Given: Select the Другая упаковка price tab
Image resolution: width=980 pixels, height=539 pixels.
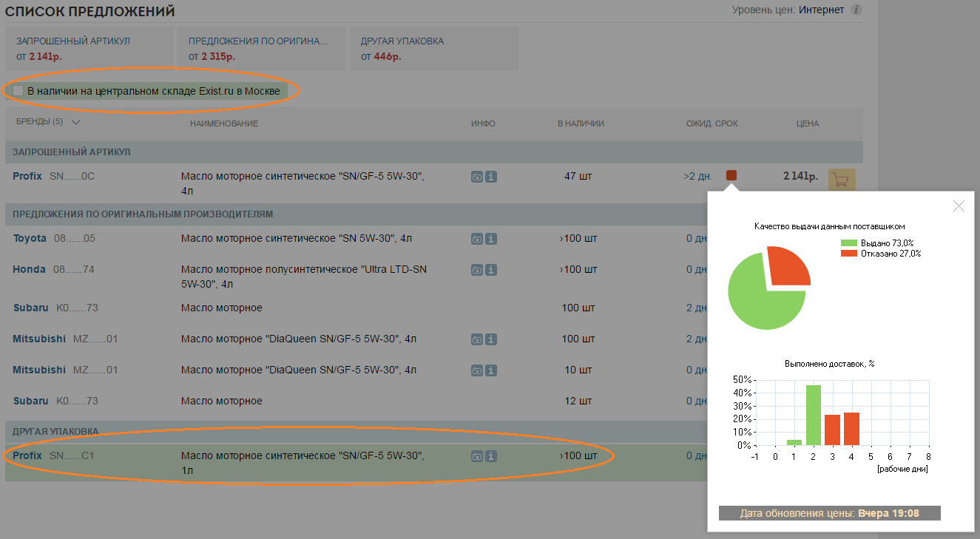Looking at the screenshot, I should click(434, 49).
